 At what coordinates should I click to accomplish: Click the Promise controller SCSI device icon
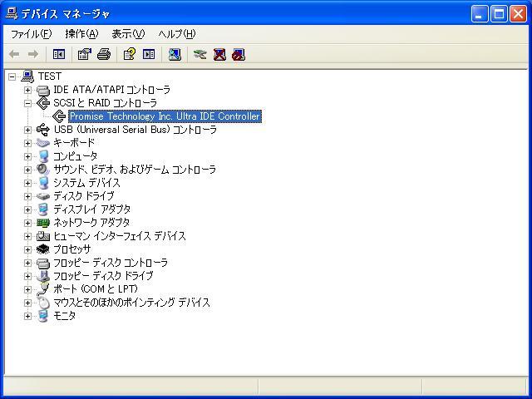coord(59,116)
